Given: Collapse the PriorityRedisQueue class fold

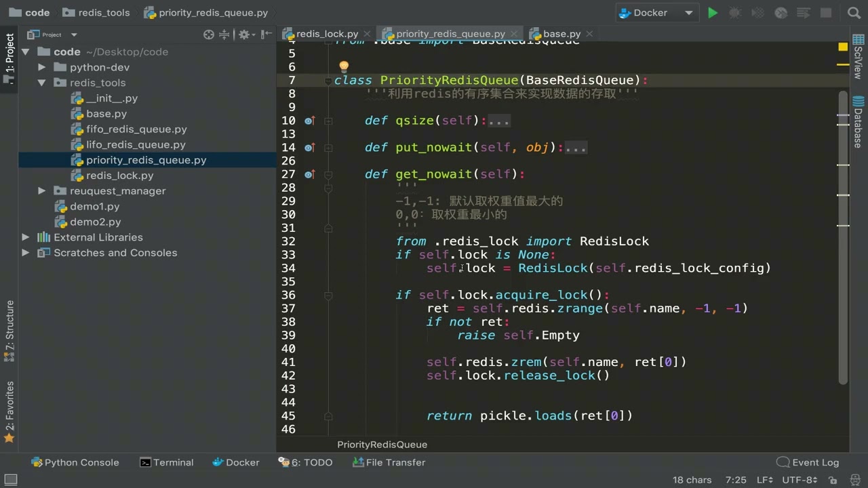Looking at the screenshot, I should [328, 81].
